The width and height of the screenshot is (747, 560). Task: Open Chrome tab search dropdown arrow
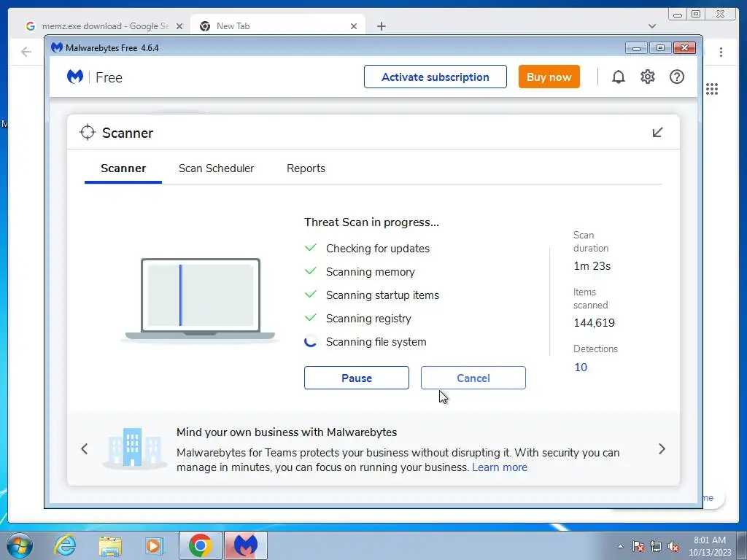pyautogui.click(x=652, y=26)
